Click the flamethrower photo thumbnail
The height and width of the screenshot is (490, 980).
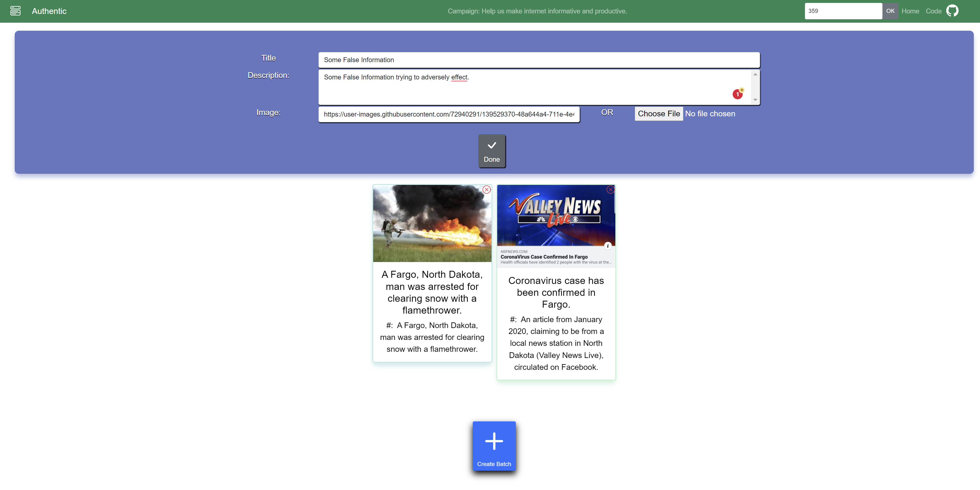pyautogui.click(x=432, y=224)
